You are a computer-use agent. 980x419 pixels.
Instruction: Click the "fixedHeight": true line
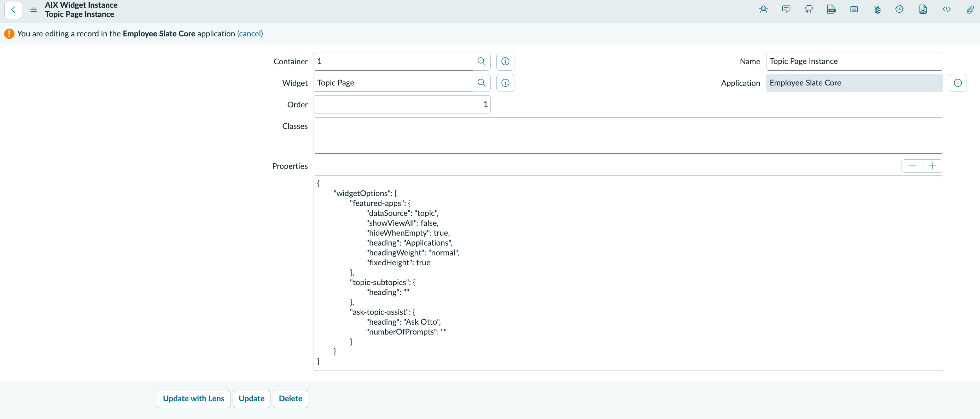point(398,262)
